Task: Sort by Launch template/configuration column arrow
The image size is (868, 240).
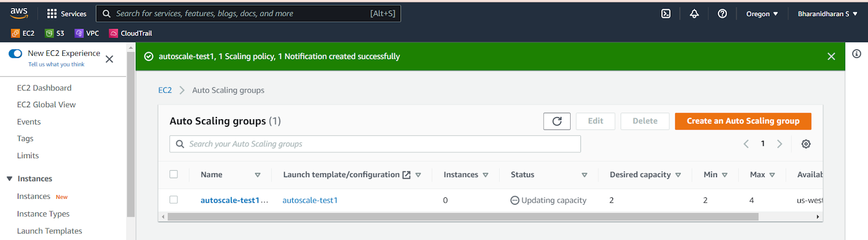Action: [x=418, y=175]
